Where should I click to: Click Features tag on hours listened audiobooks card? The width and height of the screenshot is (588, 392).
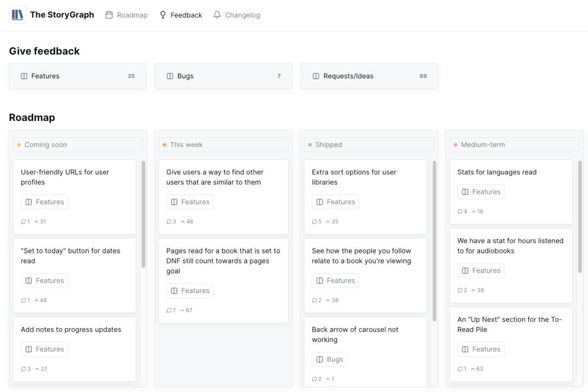point(481,270)
